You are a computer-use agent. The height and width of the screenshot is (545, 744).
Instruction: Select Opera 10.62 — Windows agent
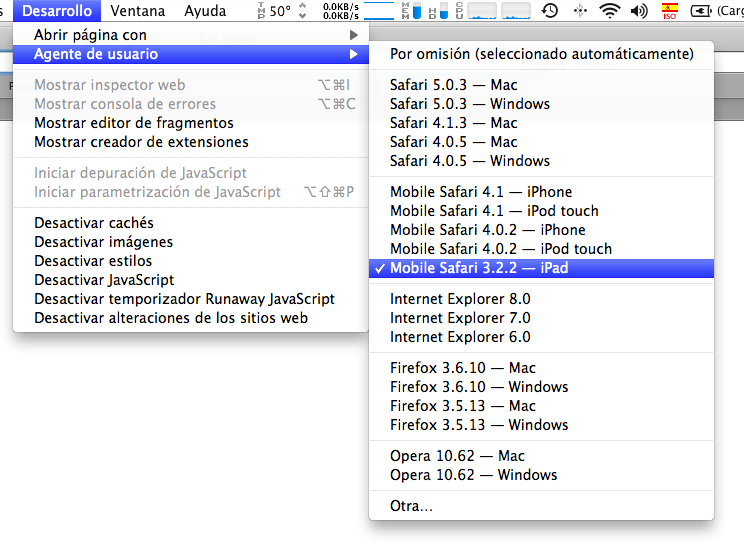541,475
